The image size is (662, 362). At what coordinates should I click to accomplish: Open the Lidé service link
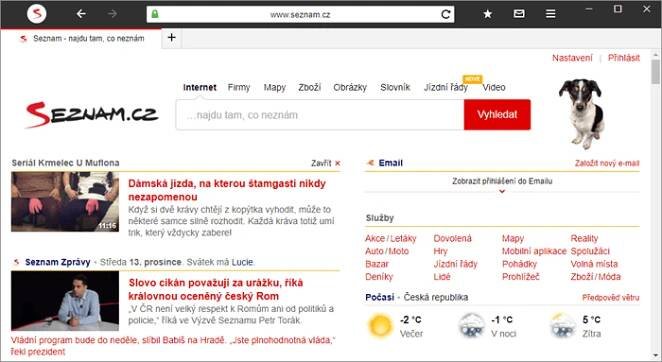[442, 277]
